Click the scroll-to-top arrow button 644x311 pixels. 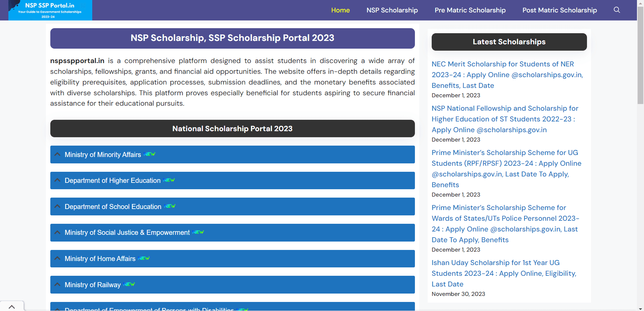pyautogui.click(x=12, y=307)
